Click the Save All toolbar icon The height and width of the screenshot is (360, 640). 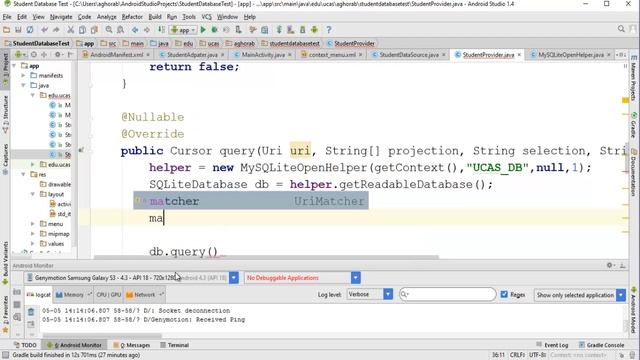(x=18, y=30)
